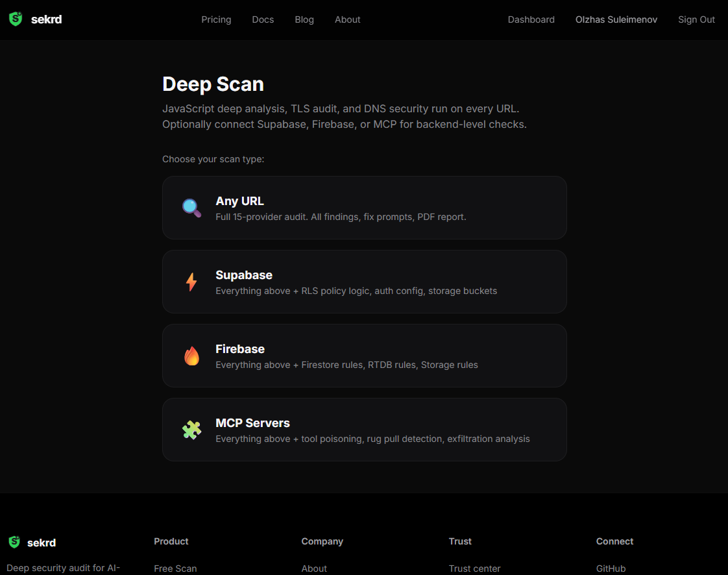
Task: Click the sekrd shield logo in footer
Action: pyautogui.click(x=14, y=542)
